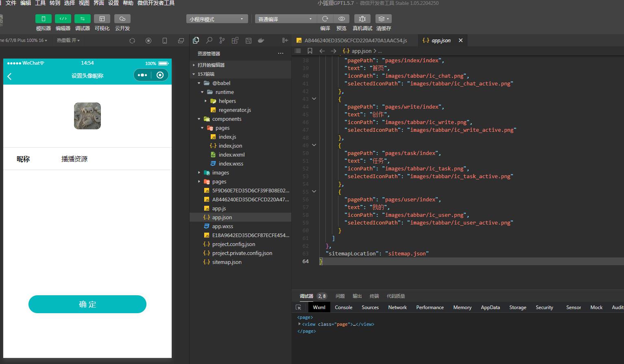The width and height of the screenshot is (624, 364).
Task: Toggle the editor panel button
Action: [63, 19]
